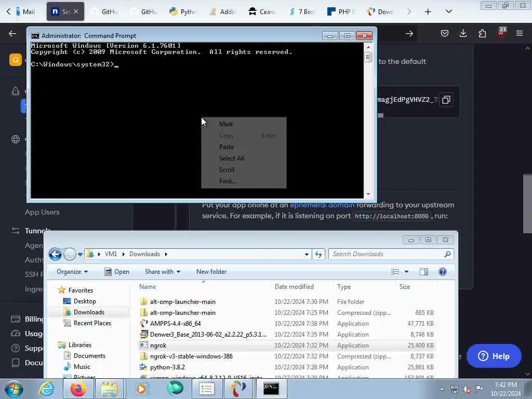532x399 pixels.
Task: Click the Pocket save icon
Action: pyautogui.click(x=445, y=33)
